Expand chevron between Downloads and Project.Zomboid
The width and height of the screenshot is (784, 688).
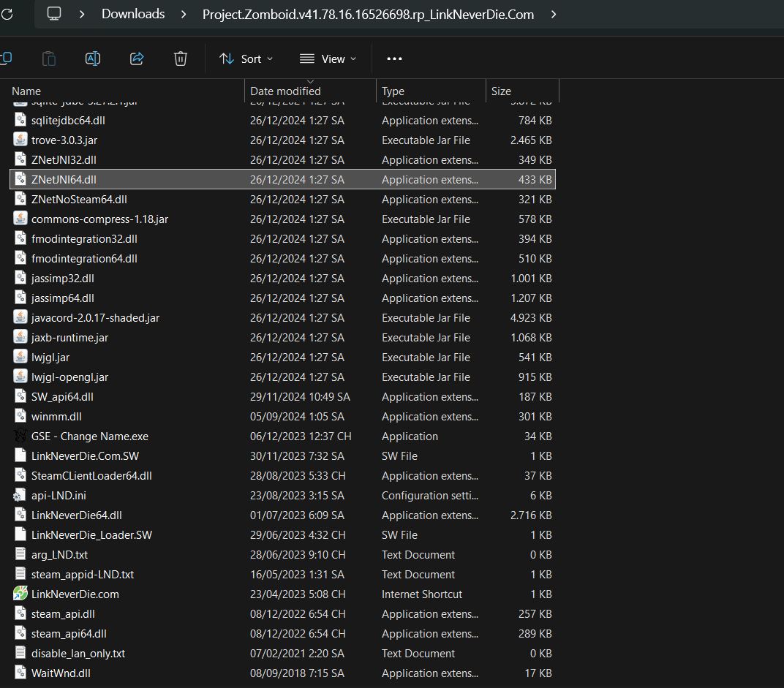(184, 14)
